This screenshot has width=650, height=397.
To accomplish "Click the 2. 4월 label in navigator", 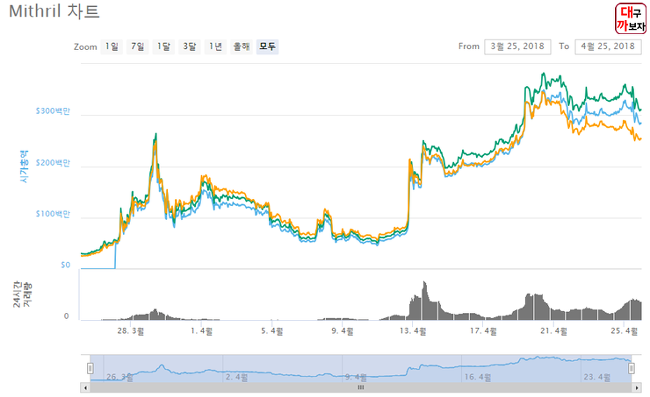I will (x=237, y=377).
